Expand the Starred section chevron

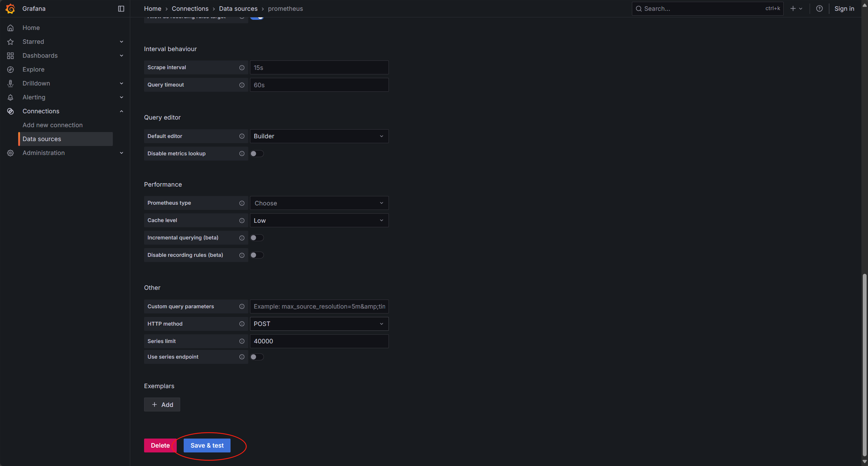coord(122,42)
